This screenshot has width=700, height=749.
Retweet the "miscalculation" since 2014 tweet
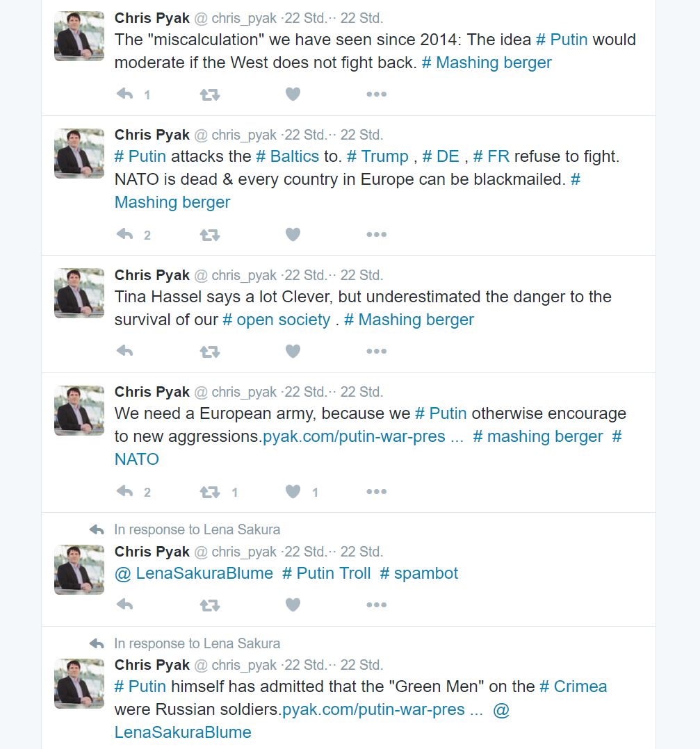pyautogui.click(x=210, y=94)
